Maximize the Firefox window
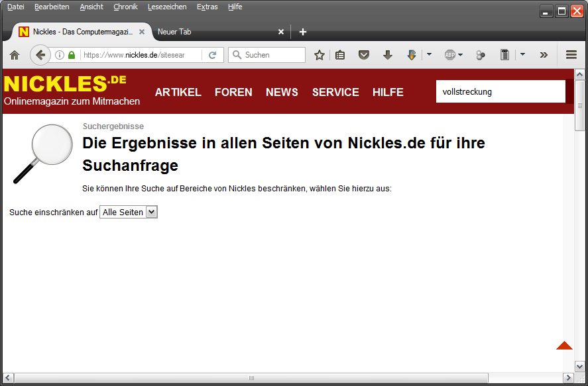This screenshot has width=588, height=386. (x=561, y=11)
